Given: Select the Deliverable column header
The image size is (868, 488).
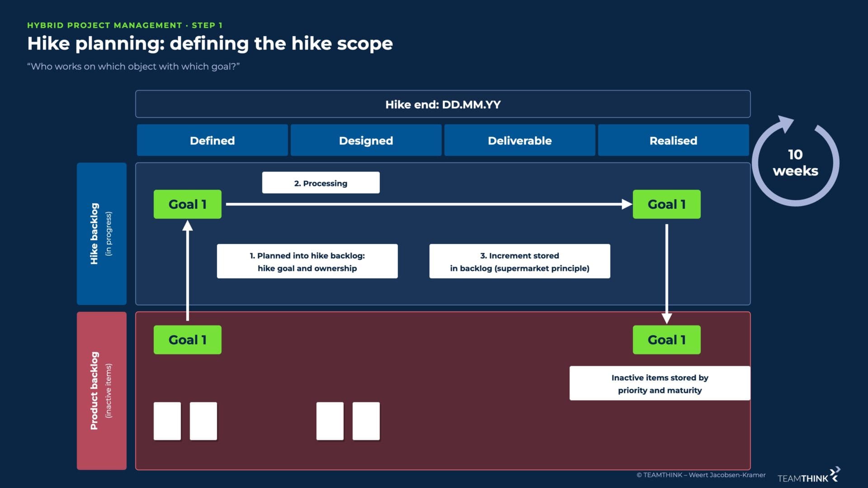Looking at the screenshot, I should pyautogui.click(x=519, y=141).
